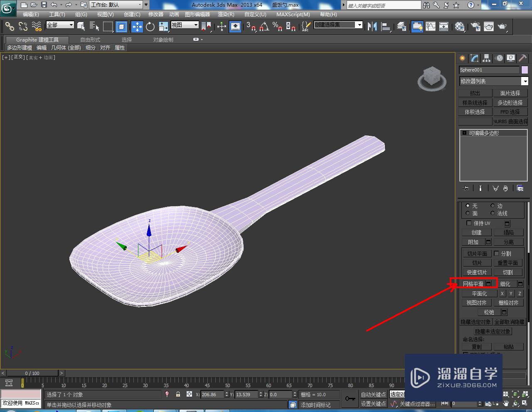
Task: Open 细化 settings box
Action: (520, 284)
